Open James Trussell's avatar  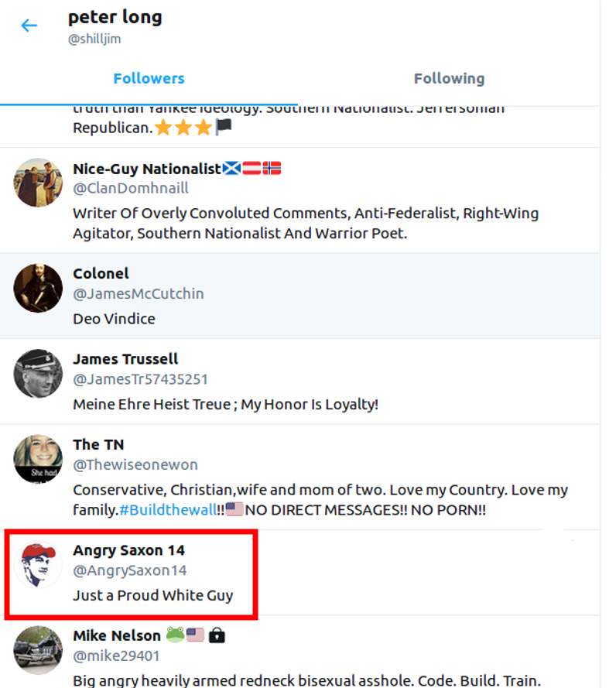[38, 374]
